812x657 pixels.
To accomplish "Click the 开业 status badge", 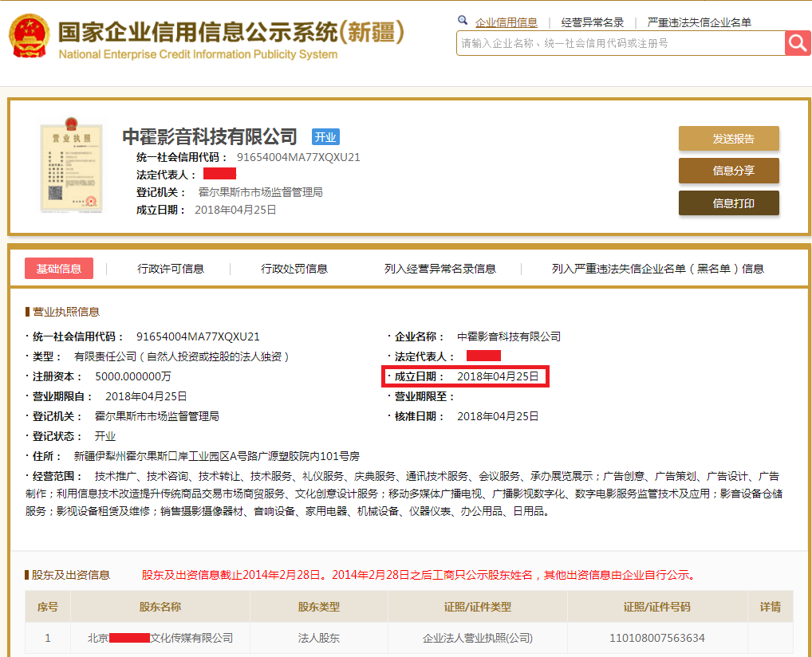I will [325, 136].
